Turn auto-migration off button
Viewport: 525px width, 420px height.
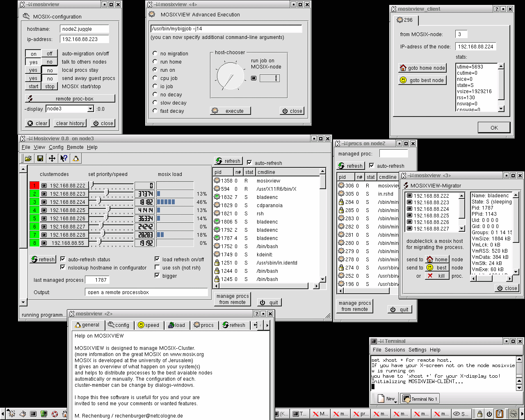coord(49,54)
